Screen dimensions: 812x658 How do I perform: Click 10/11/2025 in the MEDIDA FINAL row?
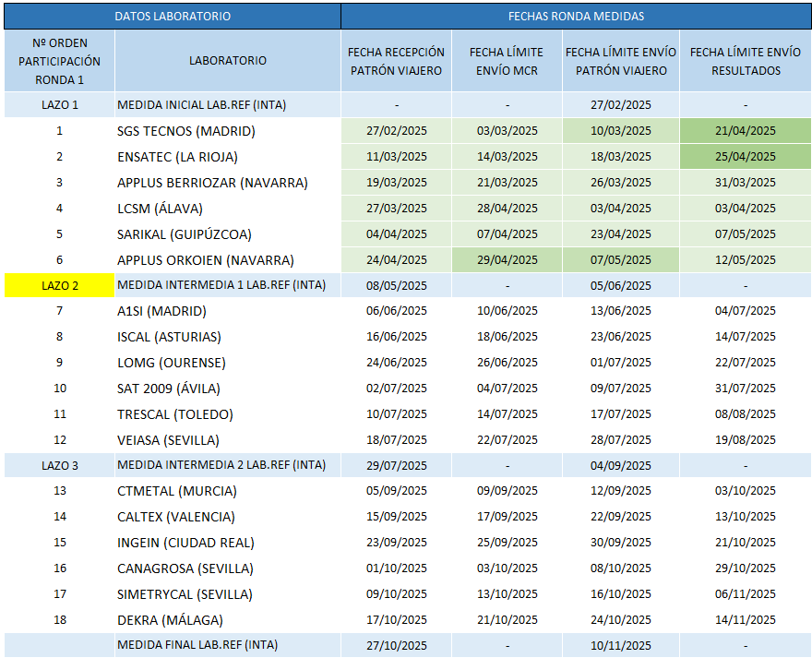[621, 645]
